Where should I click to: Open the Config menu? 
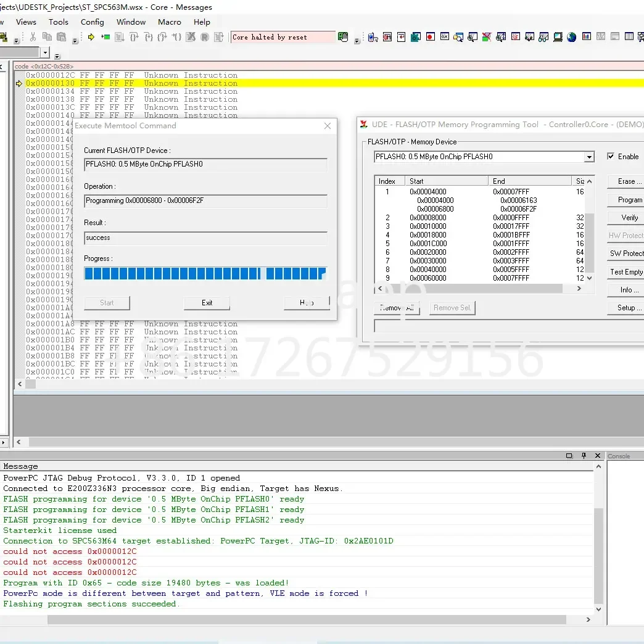[92, 22]
